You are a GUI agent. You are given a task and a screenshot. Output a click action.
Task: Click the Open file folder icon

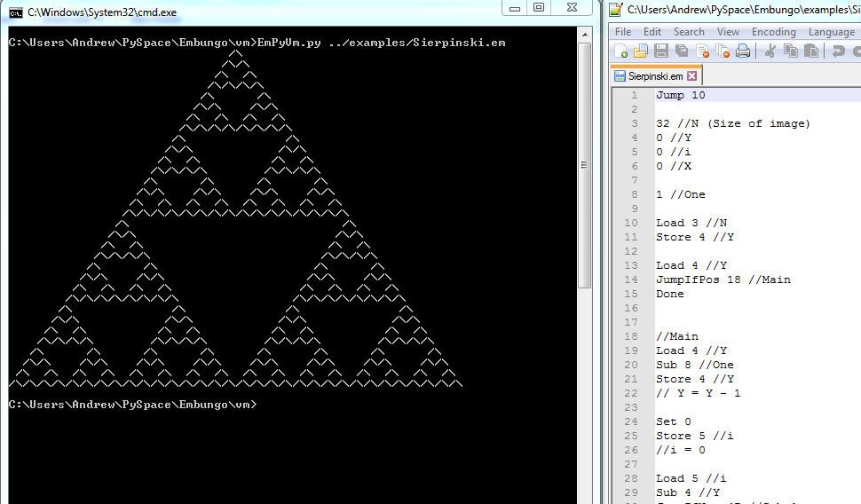[x=641, y=51]
